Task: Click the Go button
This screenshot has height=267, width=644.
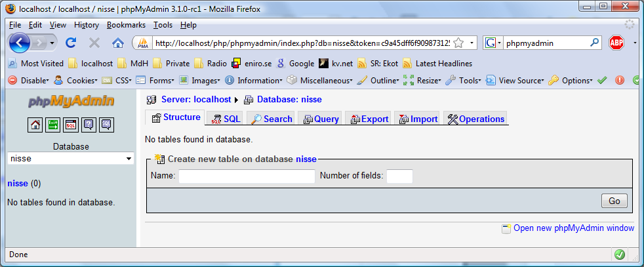Action: click(614, 201)
